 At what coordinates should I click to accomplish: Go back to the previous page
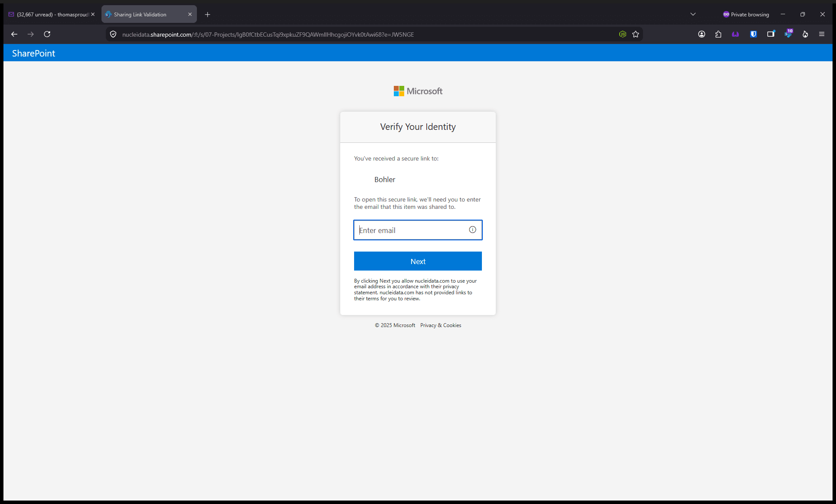[14, 34]
